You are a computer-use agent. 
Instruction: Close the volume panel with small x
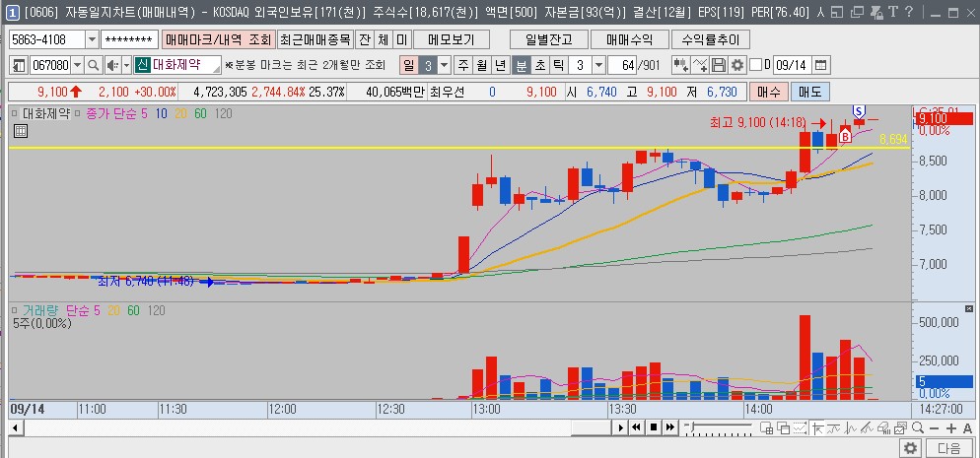[x=969, y=309]
